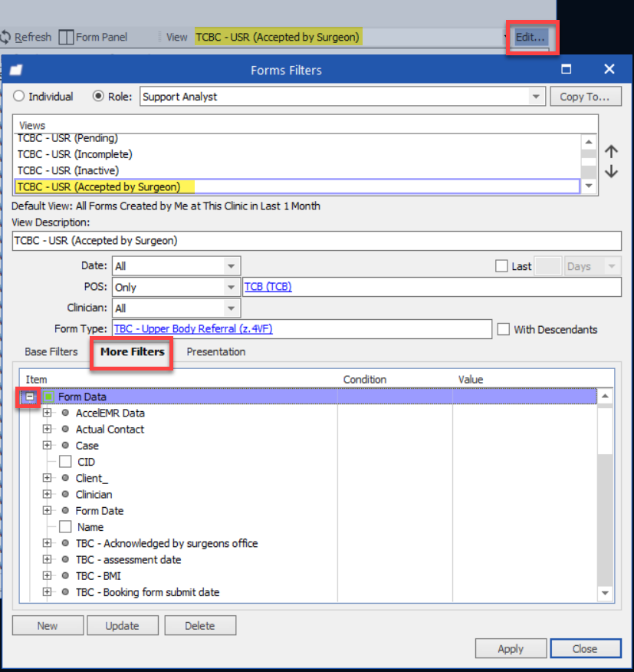Collapse the Form Data tree node

click(29, 397)
